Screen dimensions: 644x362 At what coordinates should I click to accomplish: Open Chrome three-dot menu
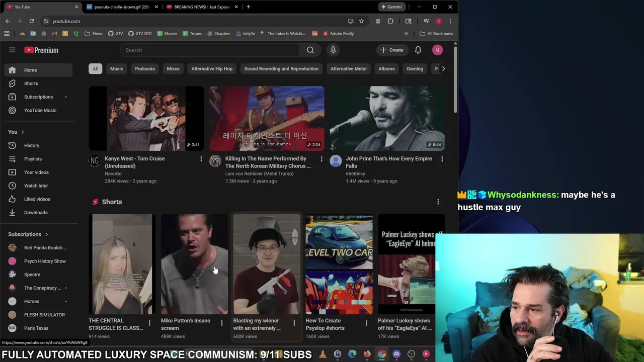tap(450, 21)
